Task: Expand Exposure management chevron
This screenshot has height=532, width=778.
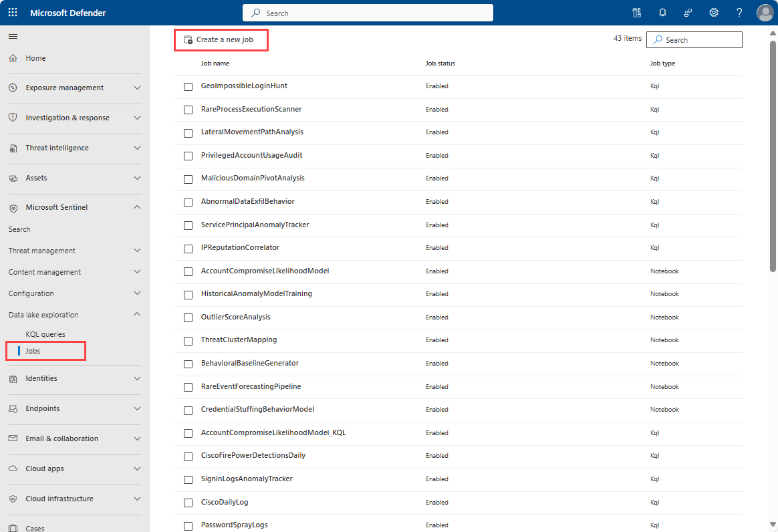Action: pyautogui.click(x=138, y=88)
